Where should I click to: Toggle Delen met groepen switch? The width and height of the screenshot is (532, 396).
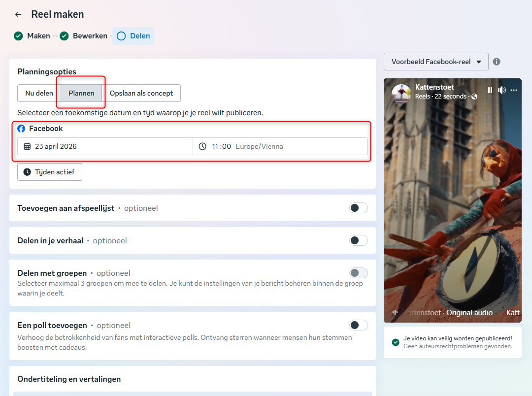(x=359, y=273)
